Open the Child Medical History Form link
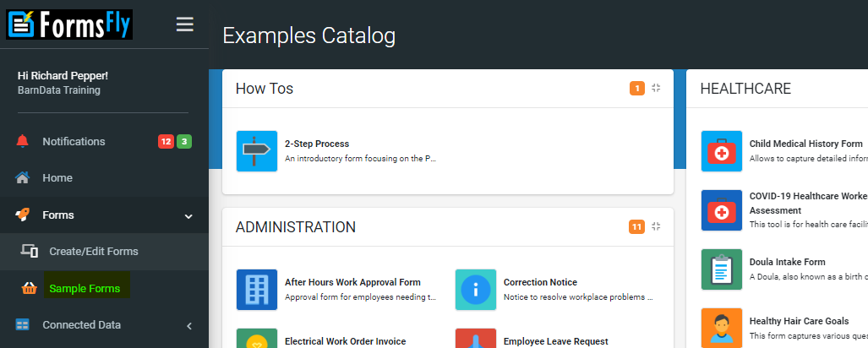This screenshot has height=348, width=868. 805,144
